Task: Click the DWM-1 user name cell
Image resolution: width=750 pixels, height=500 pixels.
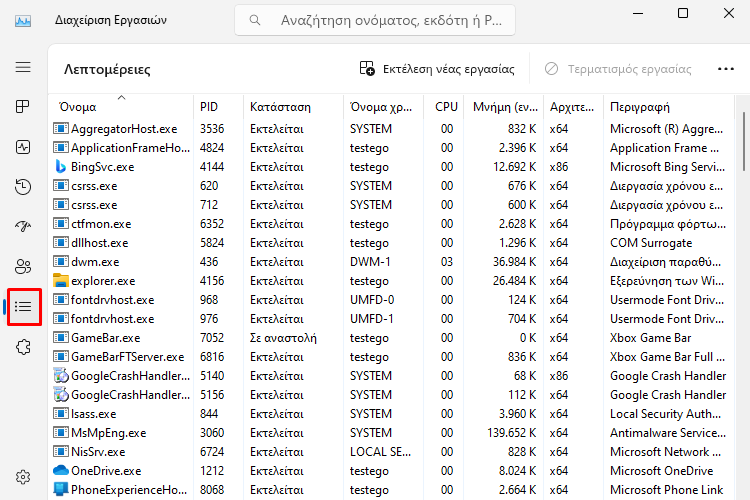Action: [x=370, y=262]
